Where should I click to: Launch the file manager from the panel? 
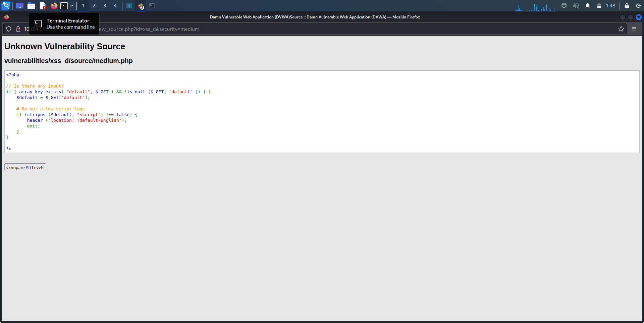31,6
